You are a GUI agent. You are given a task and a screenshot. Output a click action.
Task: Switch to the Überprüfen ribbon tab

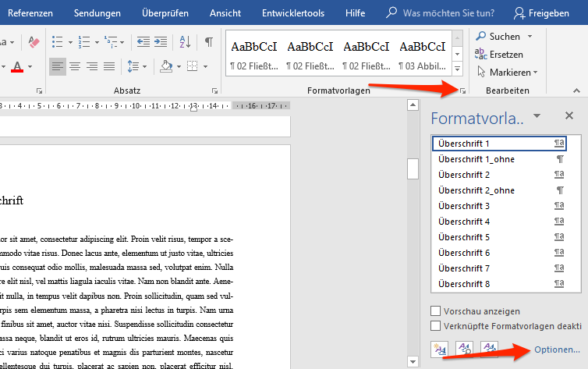tap(165, 13)
